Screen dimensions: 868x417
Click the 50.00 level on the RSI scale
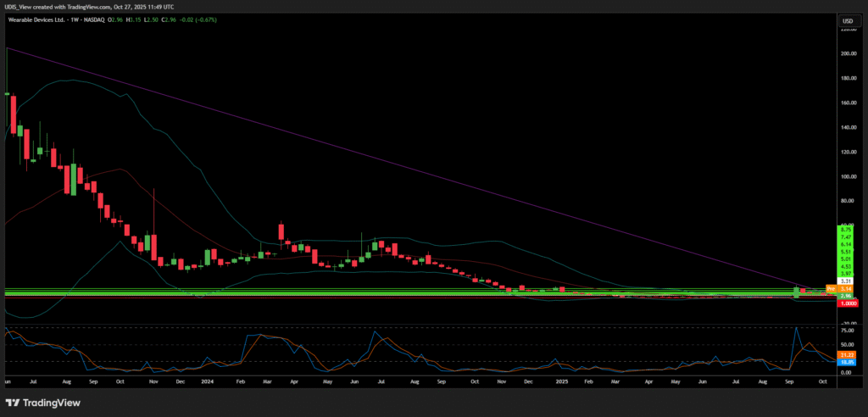pos(845,345)
